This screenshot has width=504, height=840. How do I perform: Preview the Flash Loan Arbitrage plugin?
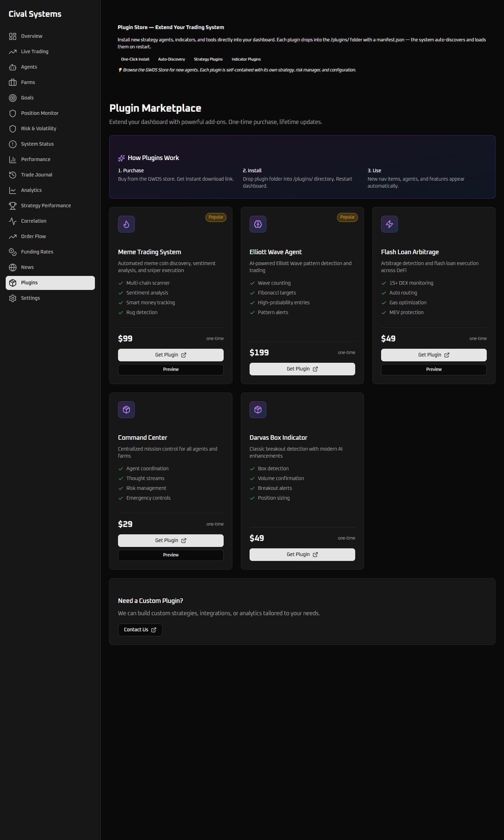[x=433, y=370]
